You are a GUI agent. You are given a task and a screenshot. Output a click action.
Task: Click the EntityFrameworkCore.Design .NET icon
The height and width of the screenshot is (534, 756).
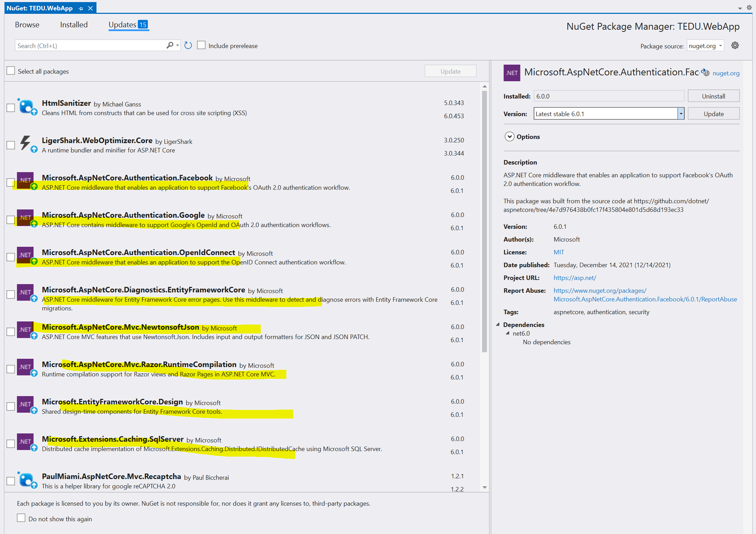(x=25, y=404)
